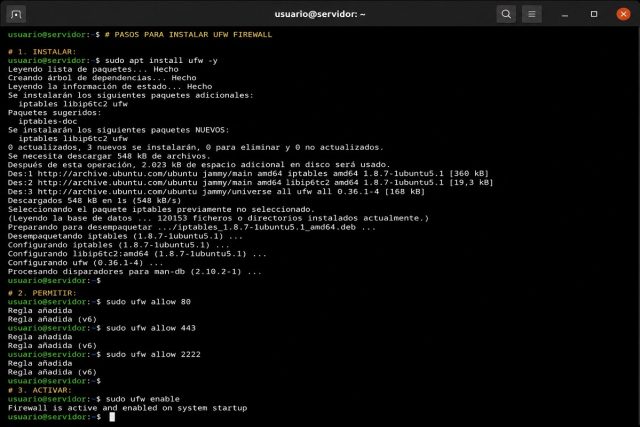
Task: Open the terminal search tool
Action: [x=506, y=14]
